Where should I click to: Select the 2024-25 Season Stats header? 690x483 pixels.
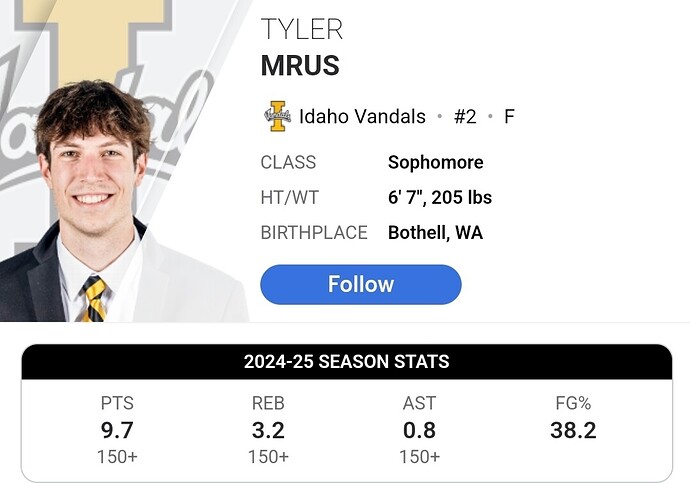(347, 362)
